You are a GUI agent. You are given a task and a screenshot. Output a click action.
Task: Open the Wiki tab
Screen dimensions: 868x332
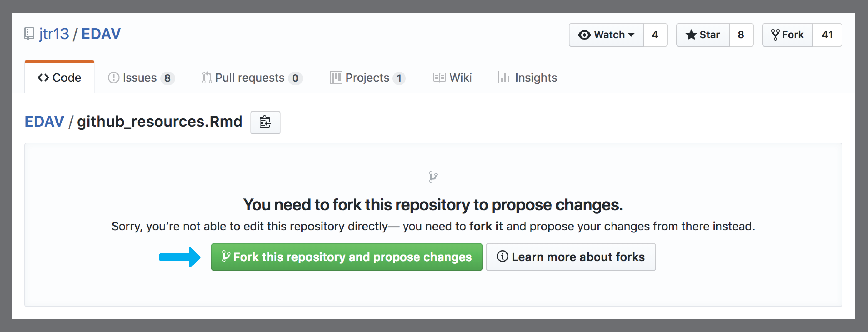tap(452, 78)
